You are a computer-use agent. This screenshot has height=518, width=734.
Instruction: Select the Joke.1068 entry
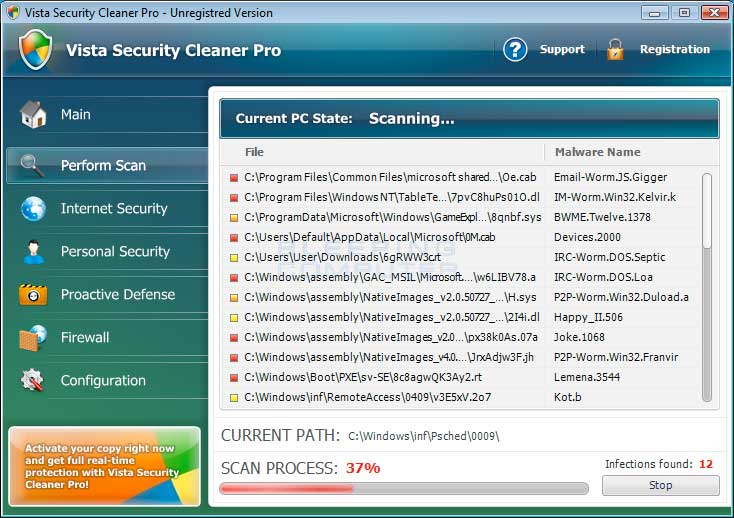[579, 337]
